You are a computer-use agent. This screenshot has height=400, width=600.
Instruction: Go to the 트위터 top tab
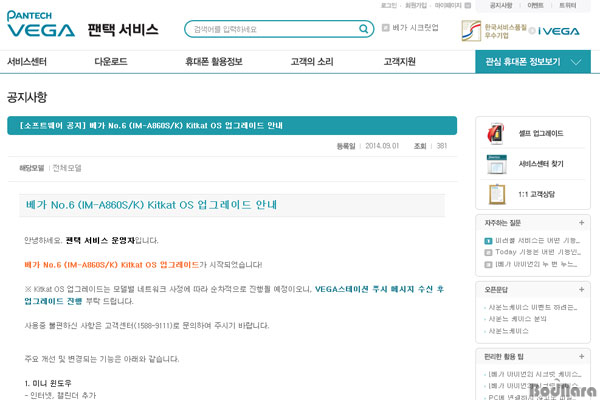567,5
